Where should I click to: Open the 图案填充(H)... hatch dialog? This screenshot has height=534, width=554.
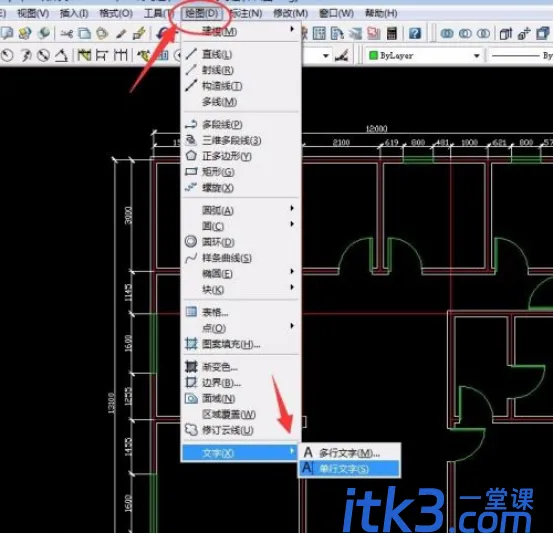[x=240, y=344]
